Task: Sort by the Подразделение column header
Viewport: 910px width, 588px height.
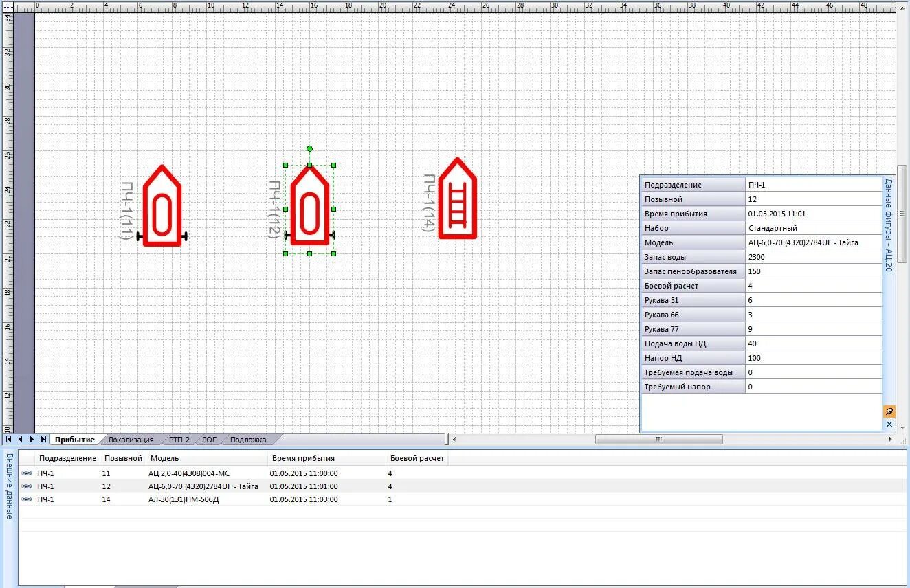Action: pyautogui.click(x=68, y=458)
